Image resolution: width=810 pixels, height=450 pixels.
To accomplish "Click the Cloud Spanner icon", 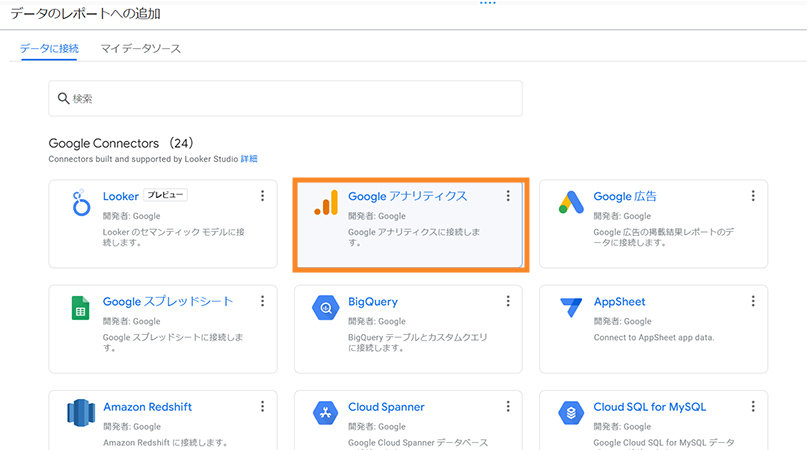I will 325,413.
